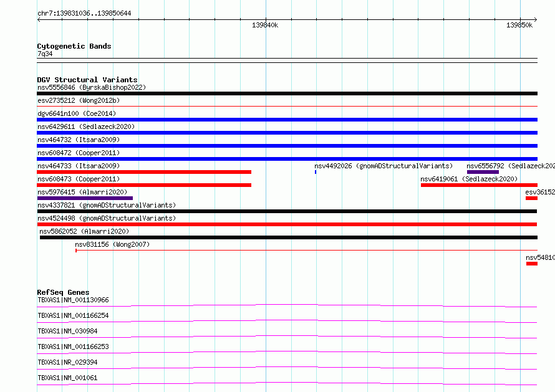The image size is (555, 392).
Task: Click the thin red line of nsv831156
Action: point(306,251)
